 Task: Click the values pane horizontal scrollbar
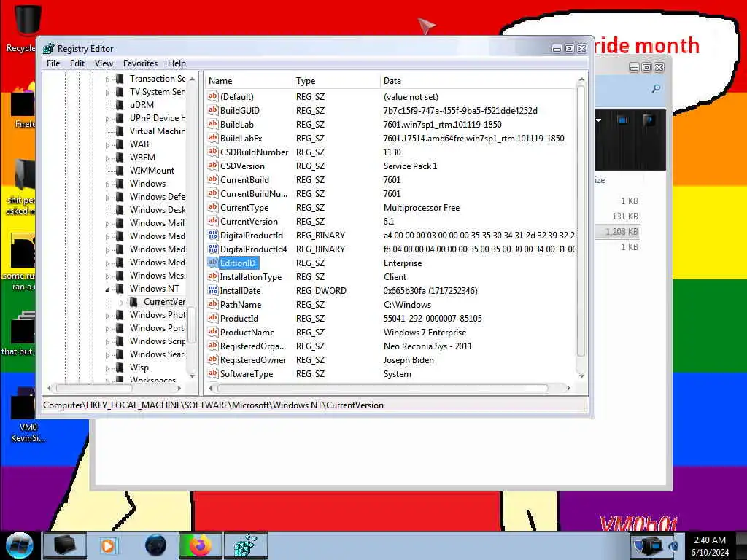pyautogui.click(x=383, y=389)
